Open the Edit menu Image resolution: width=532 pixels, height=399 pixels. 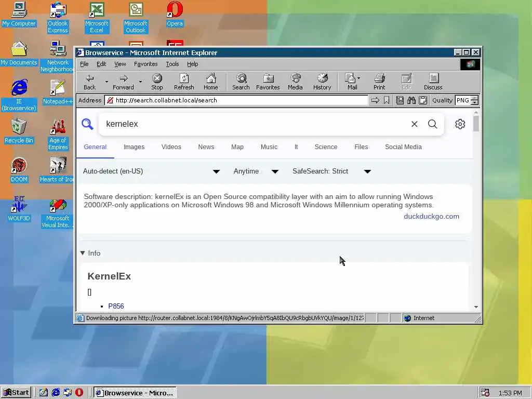tap(101, 64)
